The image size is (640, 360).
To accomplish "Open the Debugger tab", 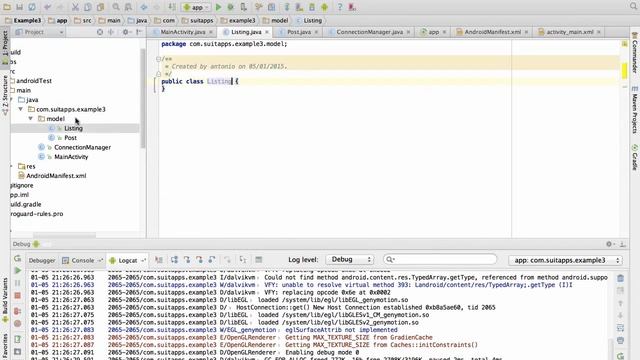I will [x=42, y=260].
